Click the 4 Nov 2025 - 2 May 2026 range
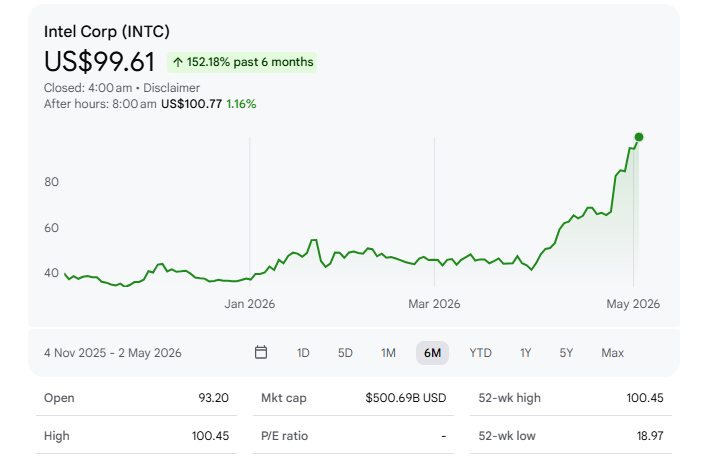The width and height of the screenshot is (708, 463). click(x=112, y=353)
